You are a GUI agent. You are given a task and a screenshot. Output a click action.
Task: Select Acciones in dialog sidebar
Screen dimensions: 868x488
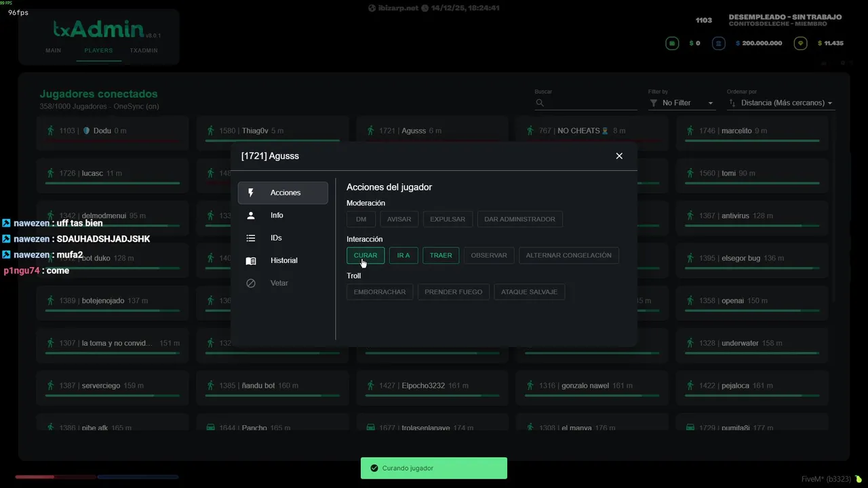pyautogui.click(x=283, y=192)
